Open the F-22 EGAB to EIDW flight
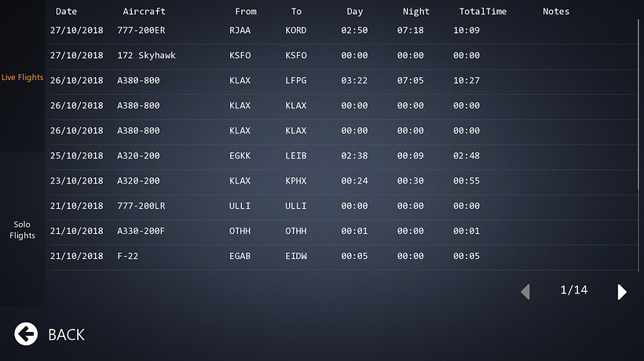Image resolution: width=644 pixels, height=361 pixels. point(343,256)
